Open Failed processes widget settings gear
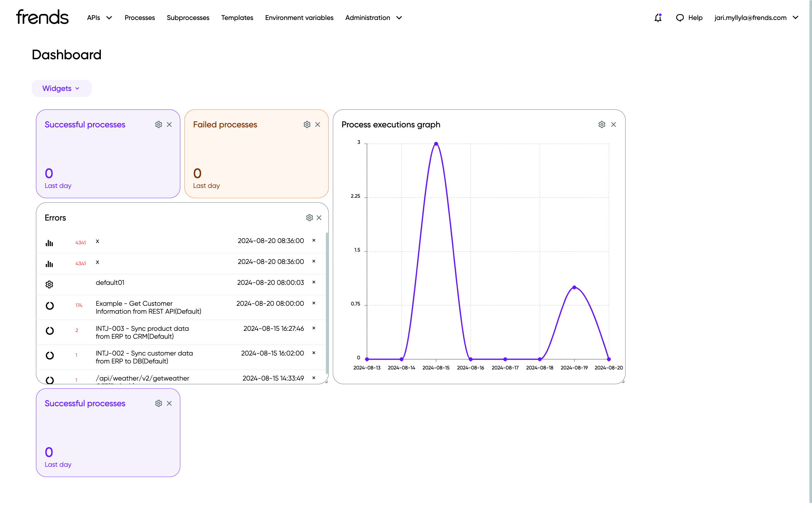This screenshot has width=812, height=507. [307, 125]
